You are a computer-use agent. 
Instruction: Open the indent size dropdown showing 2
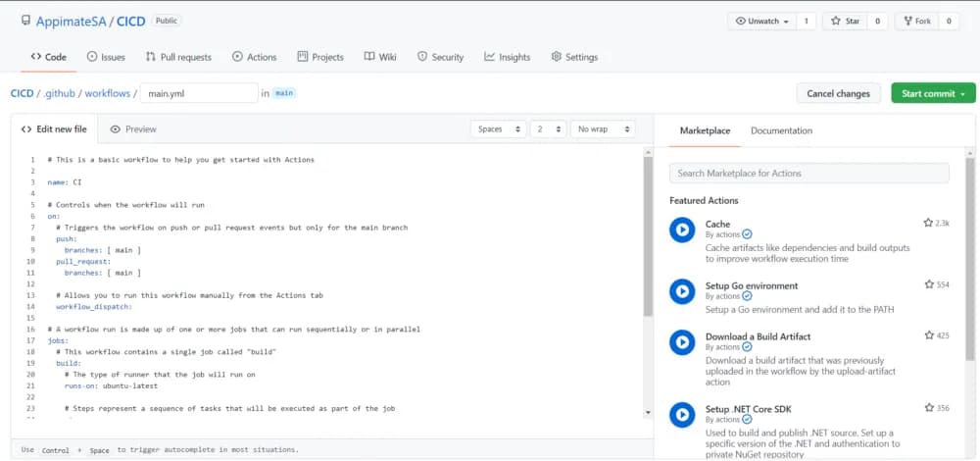(548, 129)
